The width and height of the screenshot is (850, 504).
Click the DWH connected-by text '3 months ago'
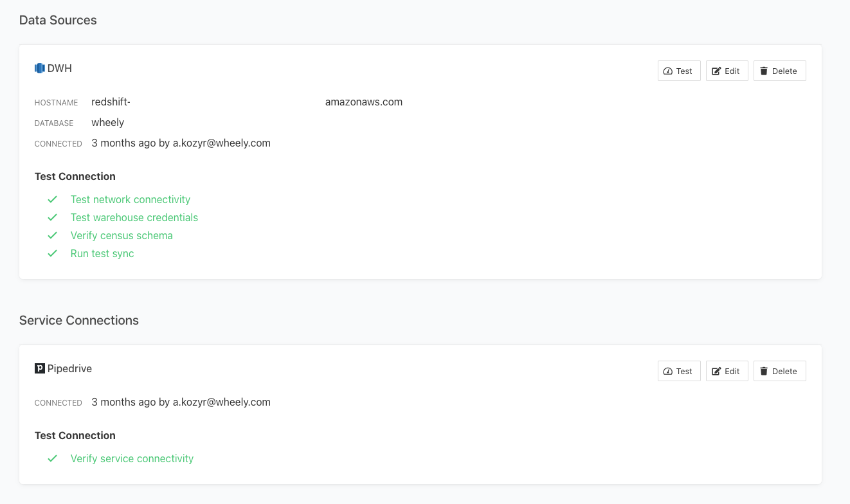[123, 143]
